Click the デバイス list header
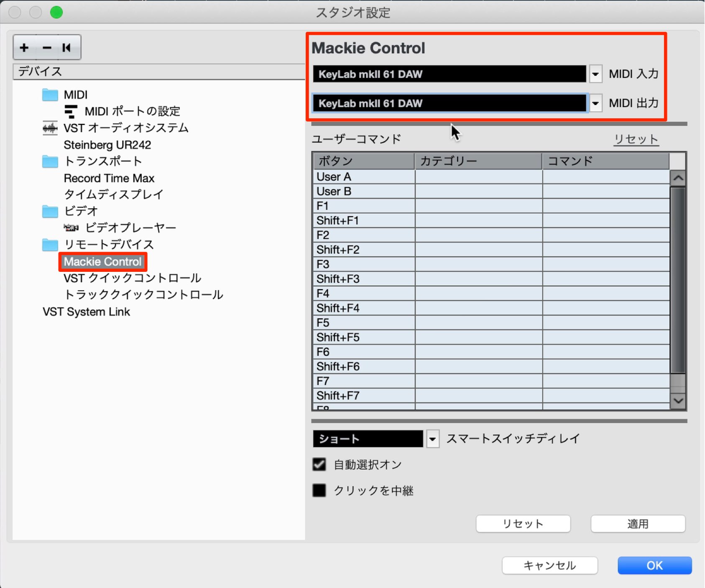Image resolution: width=705 pixels, height=588 pixels. pos(159,72)
